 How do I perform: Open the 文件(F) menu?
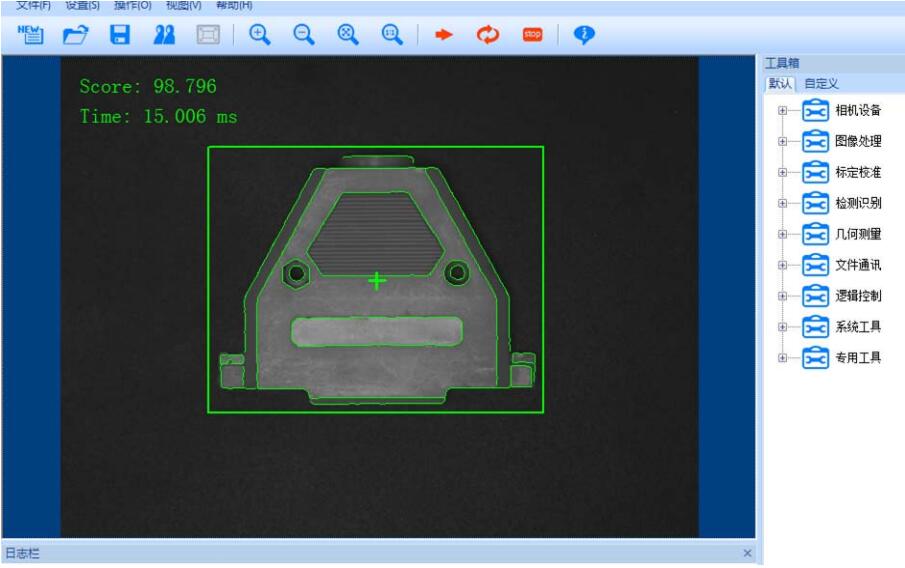click(x=33, y=5)
